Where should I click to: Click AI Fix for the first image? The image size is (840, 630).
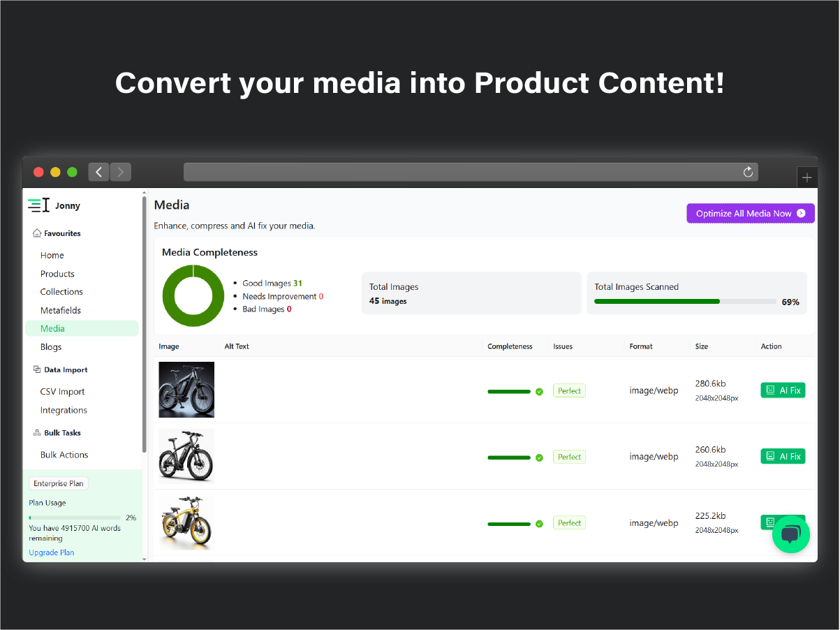tap(783, 390)
